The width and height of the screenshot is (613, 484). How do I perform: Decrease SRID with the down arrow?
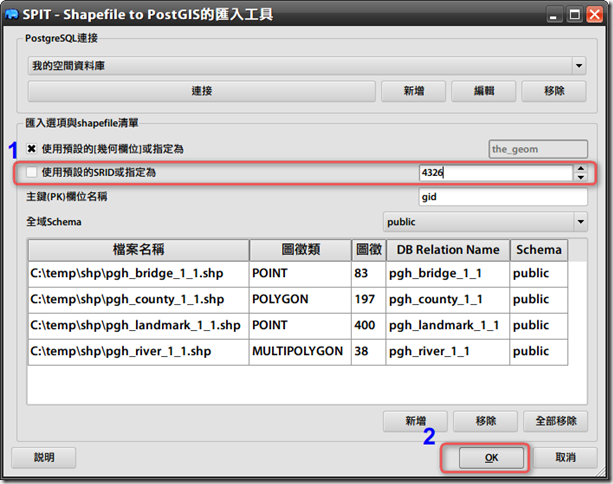[x=581, y=177]
